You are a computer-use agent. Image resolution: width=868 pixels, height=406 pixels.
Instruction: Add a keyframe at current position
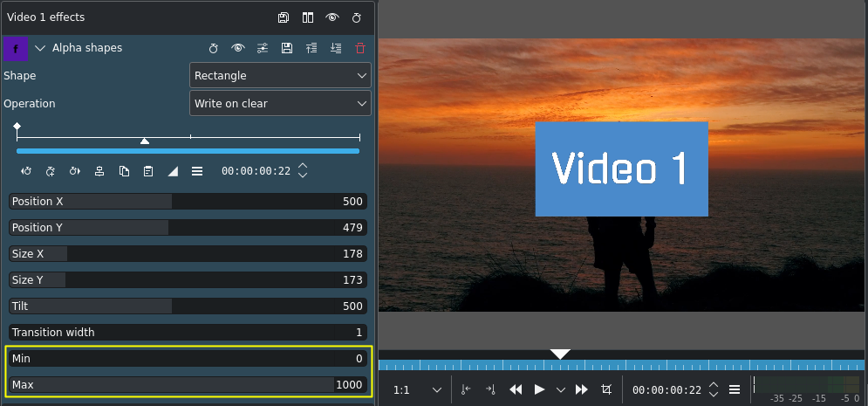(51, 171)
